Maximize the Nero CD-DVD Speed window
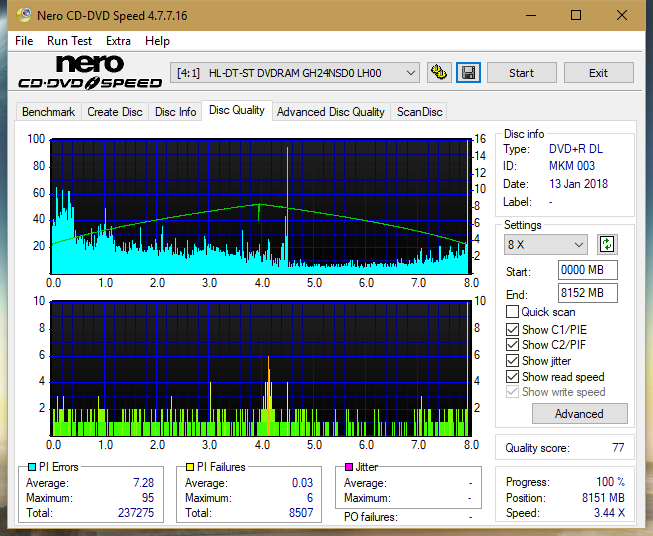The width and height of the screenshot is (653, 536). [x=576, y=15]
